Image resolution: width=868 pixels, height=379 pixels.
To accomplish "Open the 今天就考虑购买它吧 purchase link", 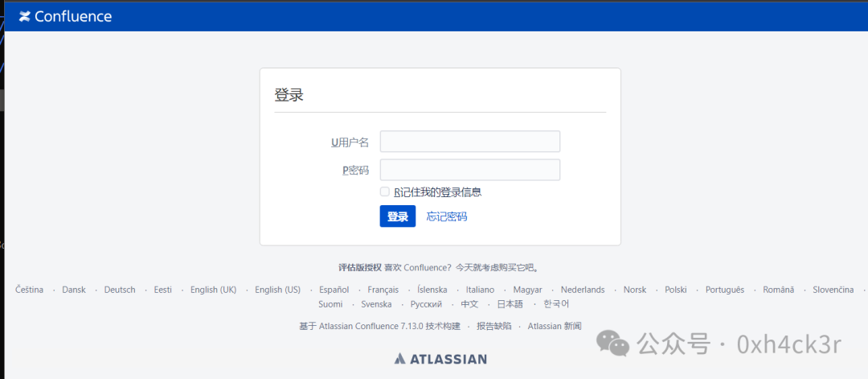I will [497, 268].
